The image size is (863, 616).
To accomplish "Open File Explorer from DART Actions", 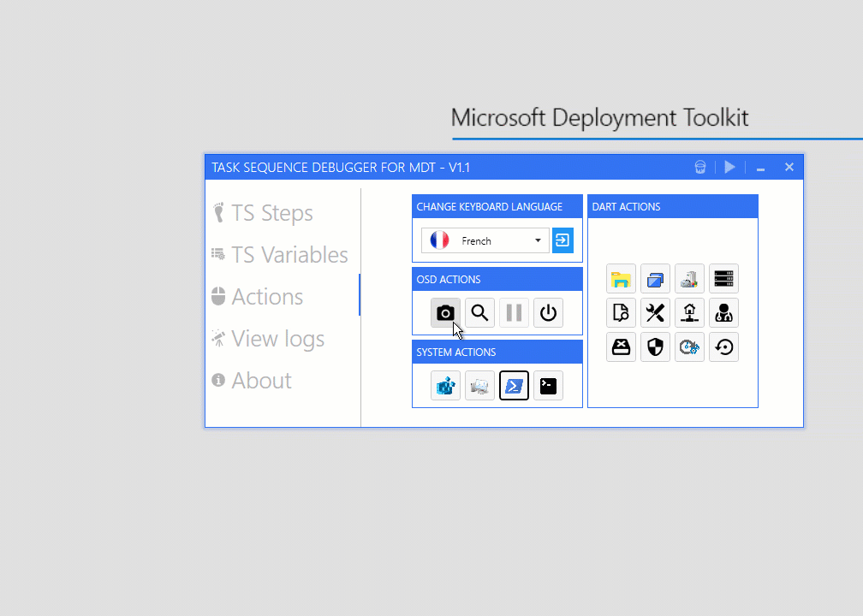I will click(621, 278).
